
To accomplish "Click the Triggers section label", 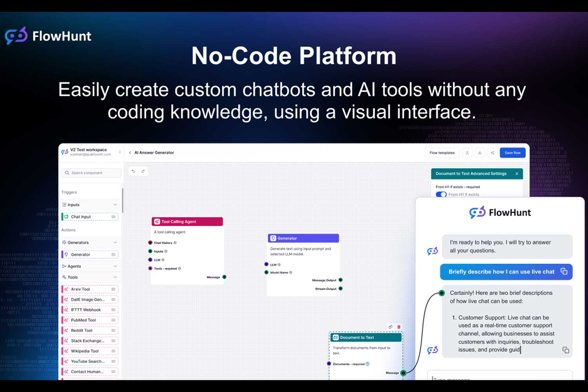I will [69, 192].
